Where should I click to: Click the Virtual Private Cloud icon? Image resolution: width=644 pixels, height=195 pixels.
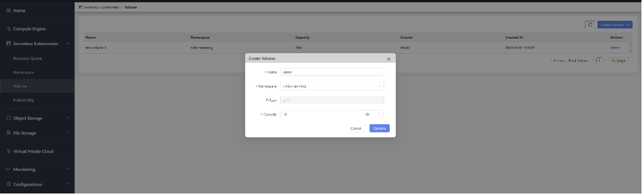tap(9, 151)
